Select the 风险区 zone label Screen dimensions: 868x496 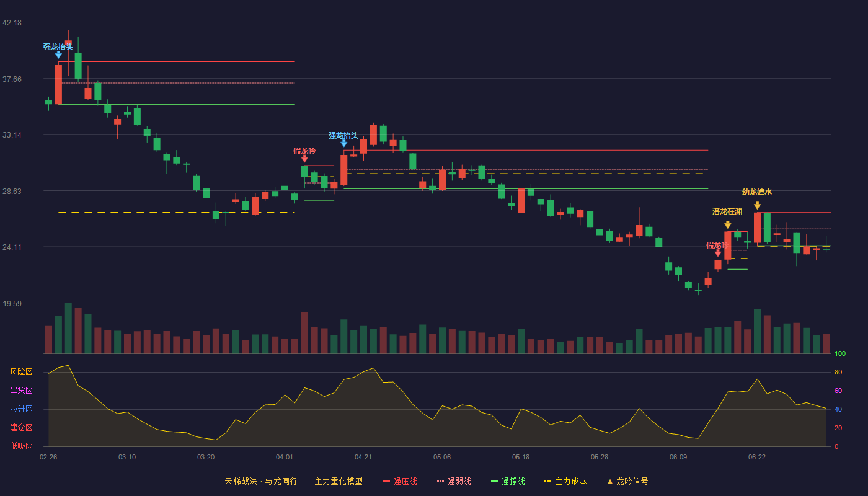pos(21,372)
